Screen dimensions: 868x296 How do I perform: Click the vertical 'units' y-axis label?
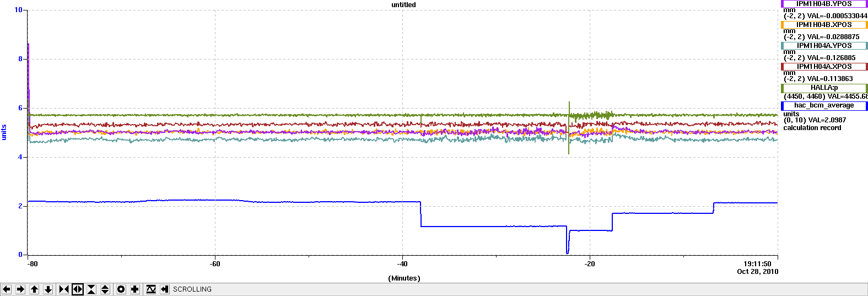(x=4, y=132)
